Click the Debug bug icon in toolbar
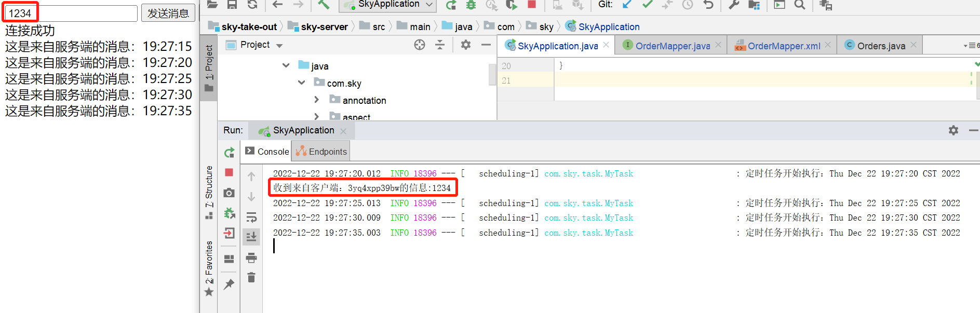The height and width of the screenshot is (313, 980). pyautogui.click(x=471, y=5)
